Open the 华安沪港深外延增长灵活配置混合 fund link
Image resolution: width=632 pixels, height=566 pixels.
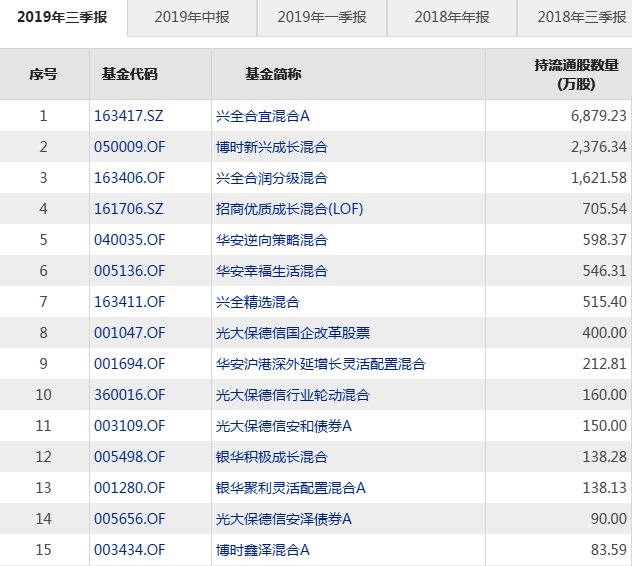pyautogui.click(x=321, y=364)
